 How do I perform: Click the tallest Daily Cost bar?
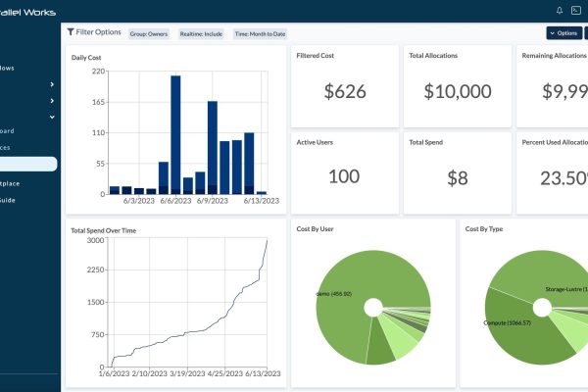click(175, 134)
